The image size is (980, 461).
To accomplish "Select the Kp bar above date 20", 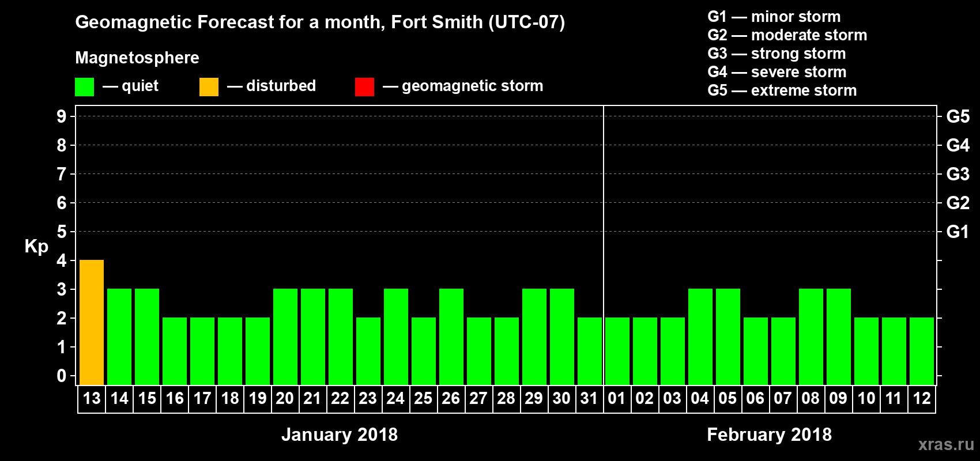I will (x=285, y=337).
